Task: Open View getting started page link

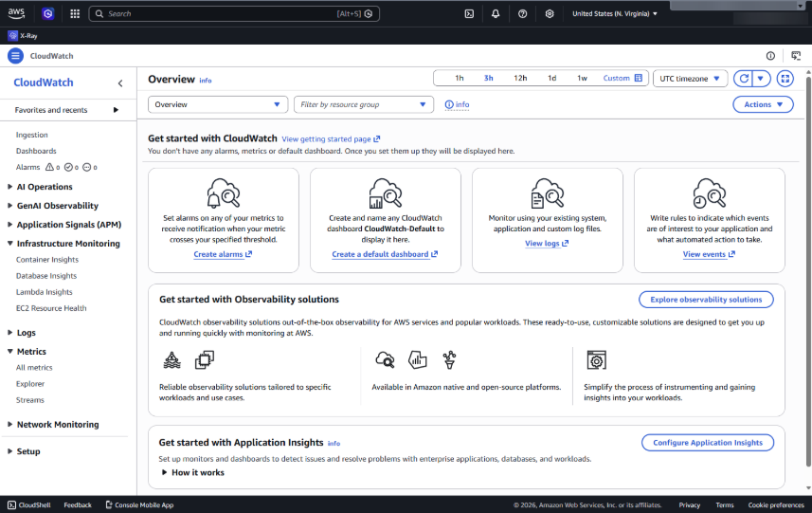Action: [x=331, y=138]
